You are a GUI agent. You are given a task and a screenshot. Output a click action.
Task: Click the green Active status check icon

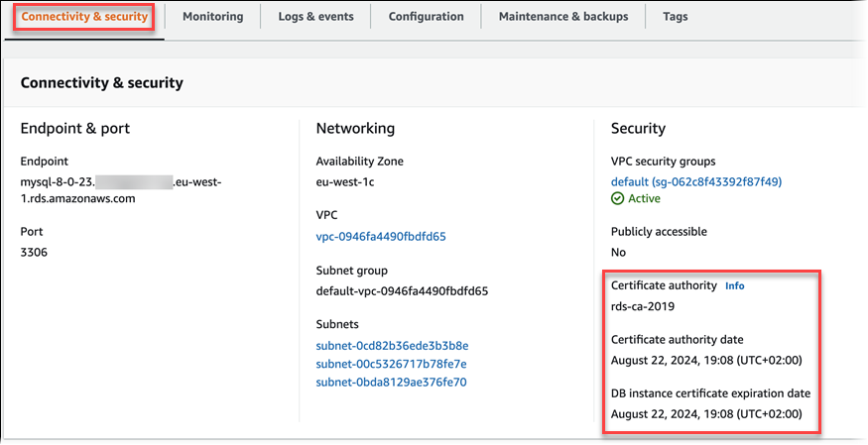pyautogui.click(x=618, y=198)
